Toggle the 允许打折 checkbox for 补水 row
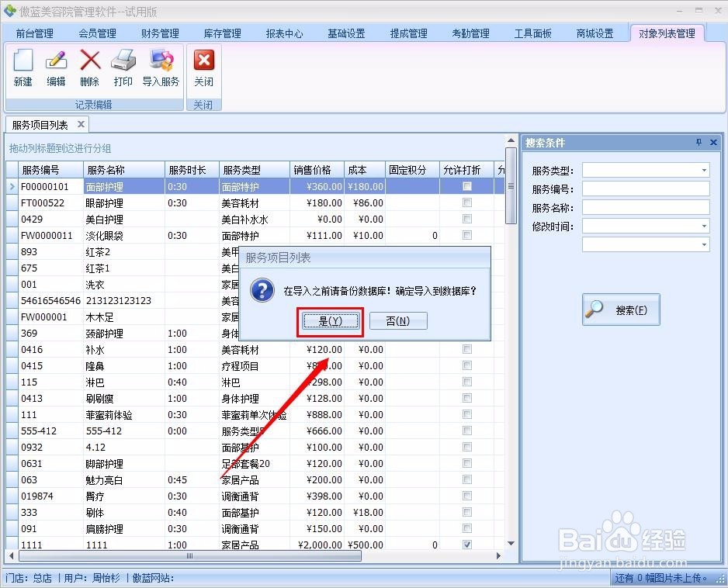 pyautogui.click(x=466, y=349)
